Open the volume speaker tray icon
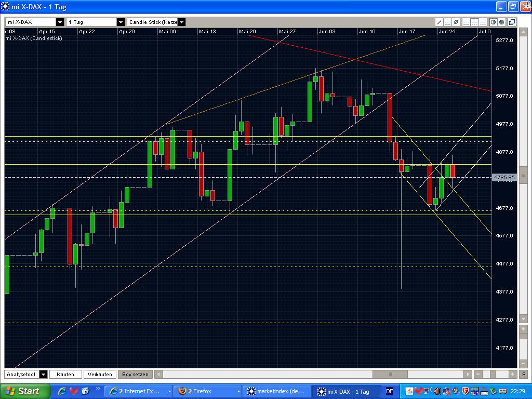 (x=437, y=391)
